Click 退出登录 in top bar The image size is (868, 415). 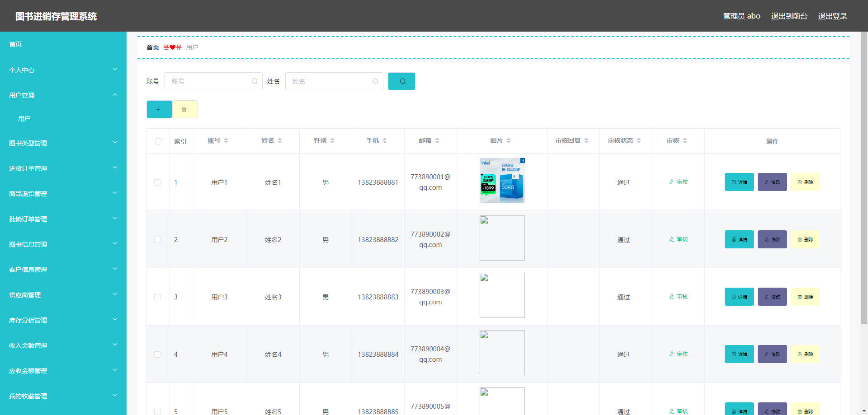point(832,16)
